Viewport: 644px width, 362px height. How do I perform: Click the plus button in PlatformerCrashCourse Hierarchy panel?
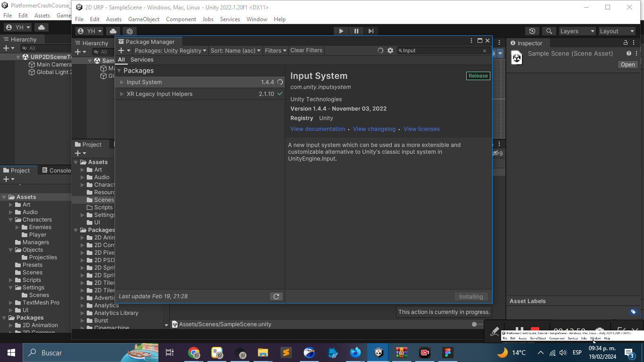point(8,48)
